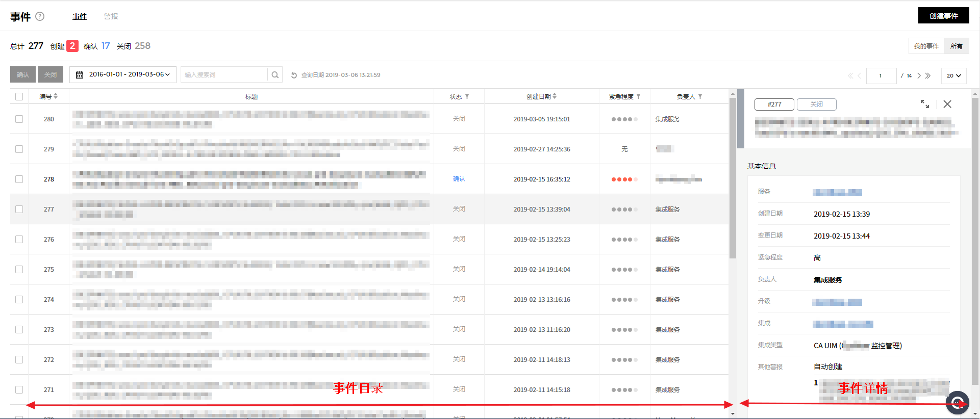The width and height of the screenshot is (980, 419).
Task: Sort by 创建日期 column
Action: [x=555, y=96]
